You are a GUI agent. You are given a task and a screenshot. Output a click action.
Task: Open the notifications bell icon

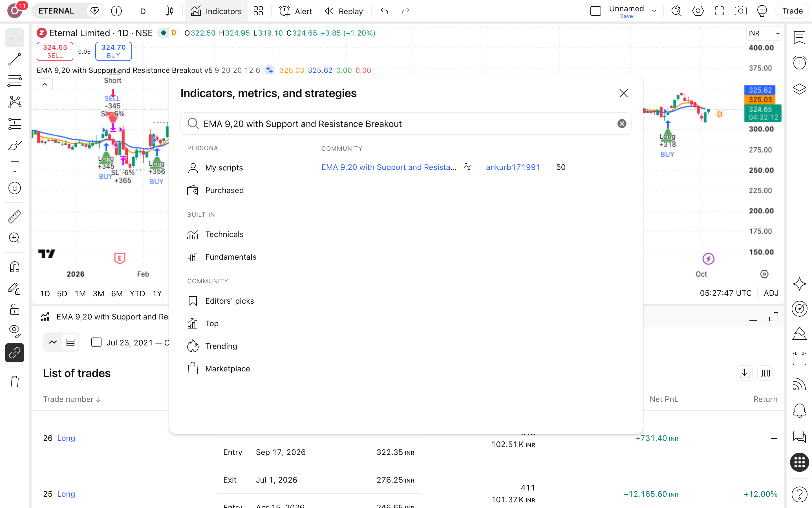pos(799,411)
